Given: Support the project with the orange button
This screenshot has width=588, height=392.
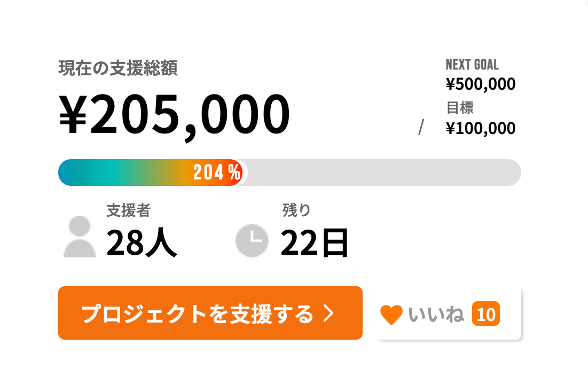Looking at the screenshot, I should pos(210,313).
